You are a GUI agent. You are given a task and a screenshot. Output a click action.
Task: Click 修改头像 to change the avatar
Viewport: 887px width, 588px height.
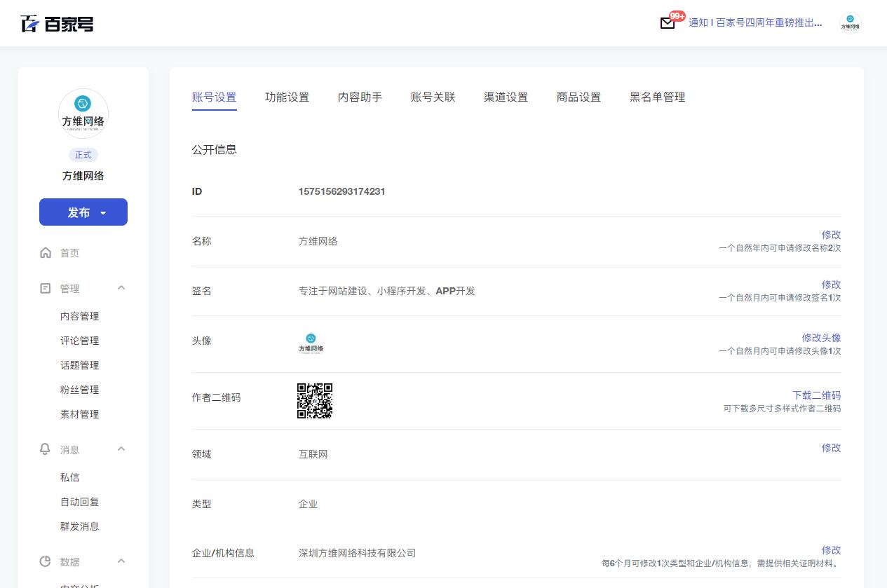tap(821, 338)
